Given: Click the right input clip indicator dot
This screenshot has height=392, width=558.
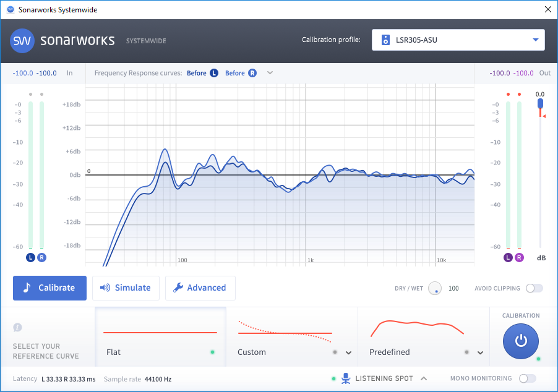Looking at the screenshot, I should point(41,94).
